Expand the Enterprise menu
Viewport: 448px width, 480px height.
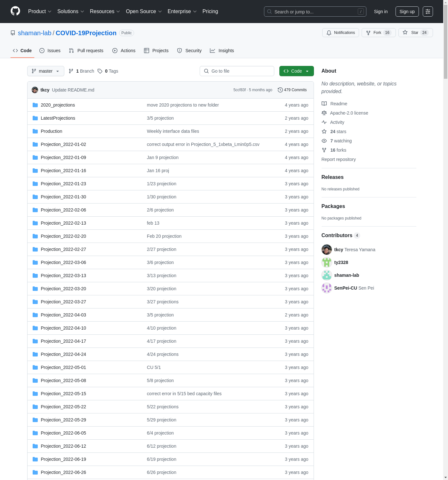pos(182,12)
